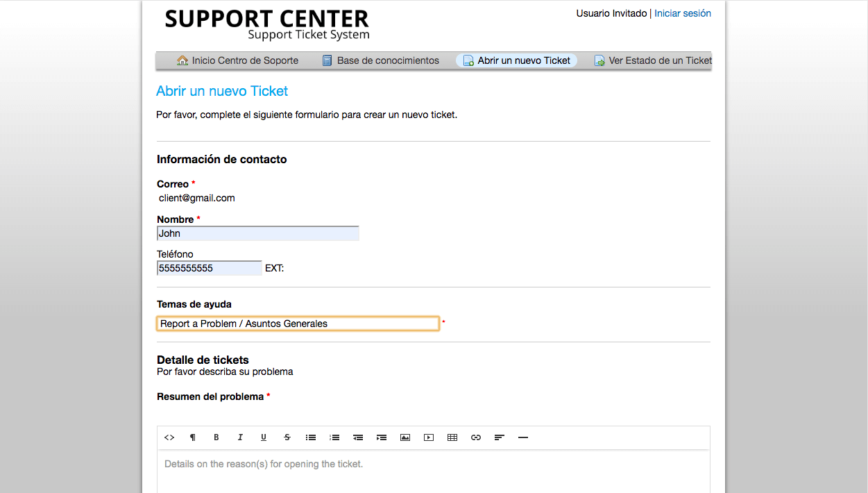Open Inicio Centro de Soporte tab
The image size is (868, 493).
click(x=238, y=60)
